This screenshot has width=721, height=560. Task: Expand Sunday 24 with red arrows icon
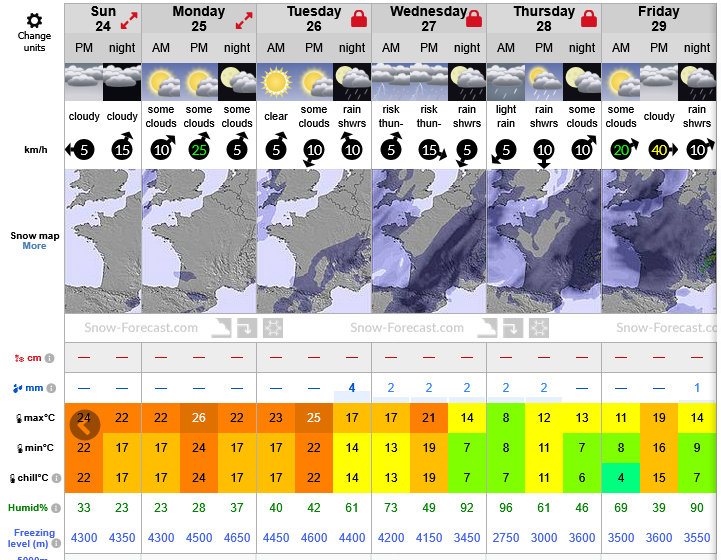pos(129,21)
